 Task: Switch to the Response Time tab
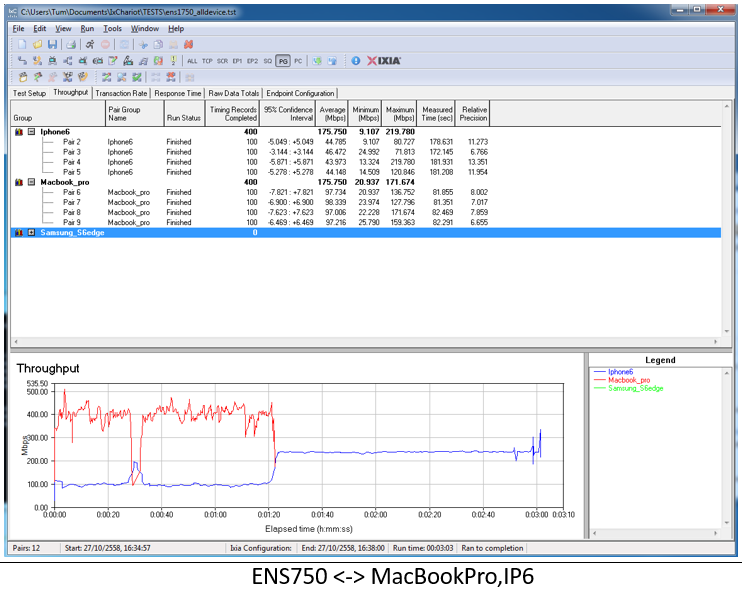coord(178,93)
